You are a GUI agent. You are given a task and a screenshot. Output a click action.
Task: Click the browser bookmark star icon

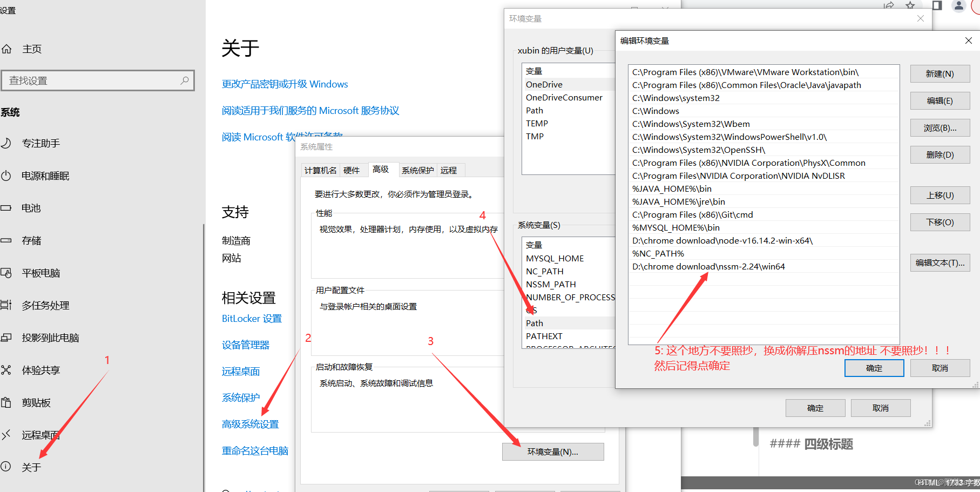point(910,5)
